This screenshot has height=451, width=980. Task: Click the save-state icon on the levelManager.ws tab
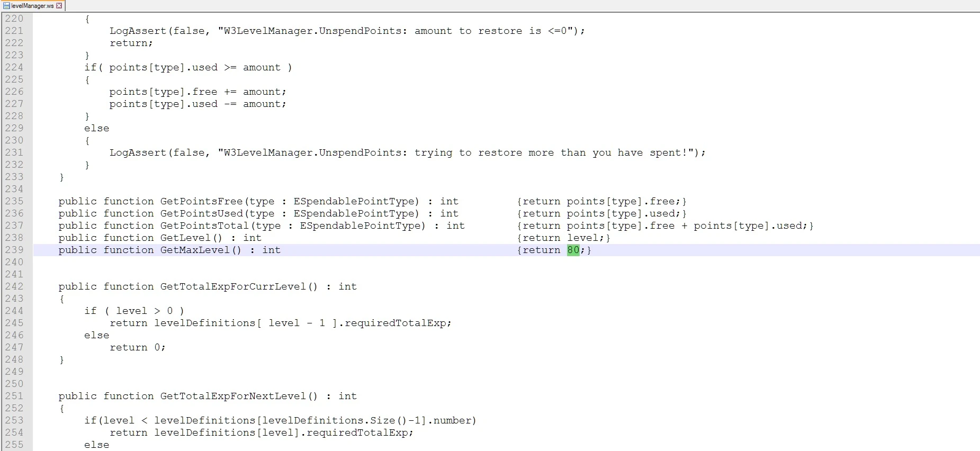pyautogui.click(x=6, y=6)
